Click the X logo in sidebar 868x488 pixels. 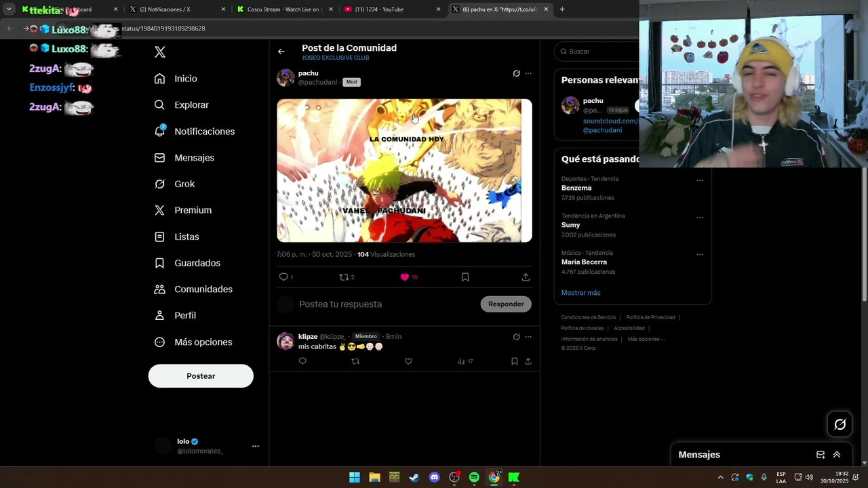click(160, 52)
